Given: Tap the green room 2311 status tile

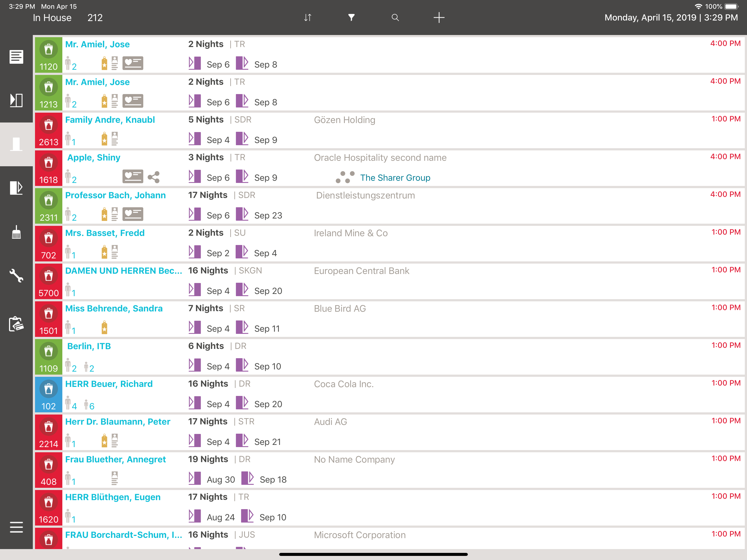Looking at the screenshot, I should (x=49, y=206).
